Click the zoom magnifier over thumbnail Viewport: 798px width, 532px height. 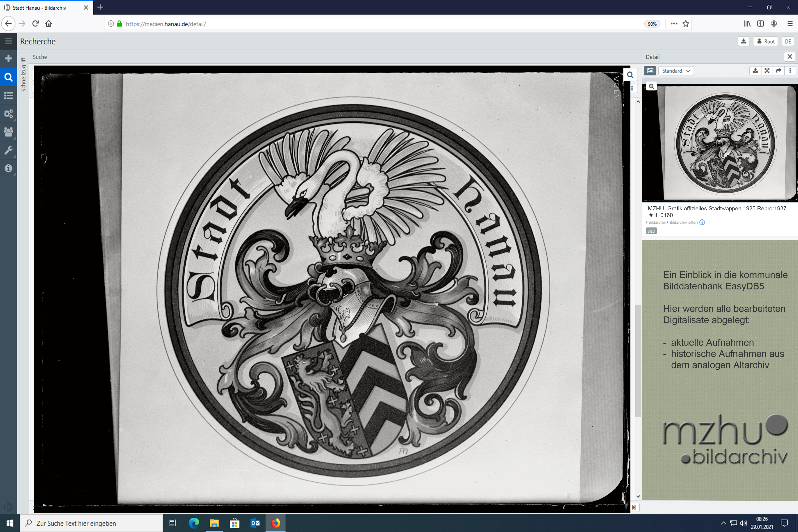pyautogui.click(x=651, y=86)
